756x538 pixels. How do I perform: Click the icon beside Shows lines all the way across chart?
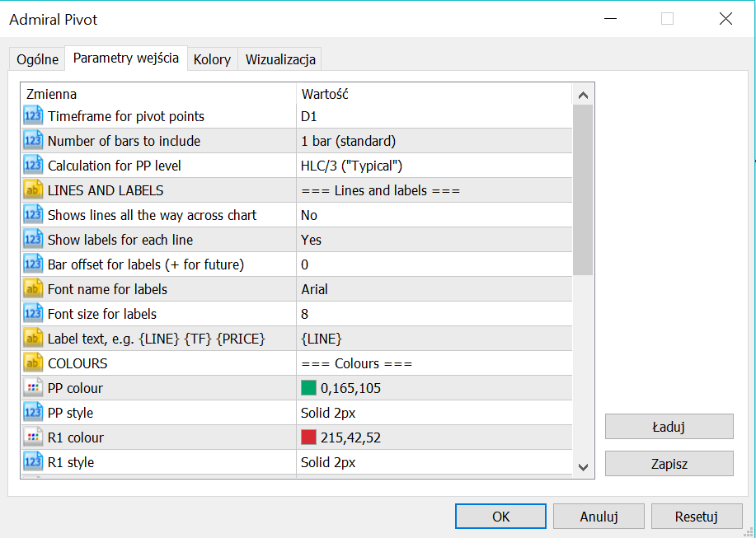point(33,215)
